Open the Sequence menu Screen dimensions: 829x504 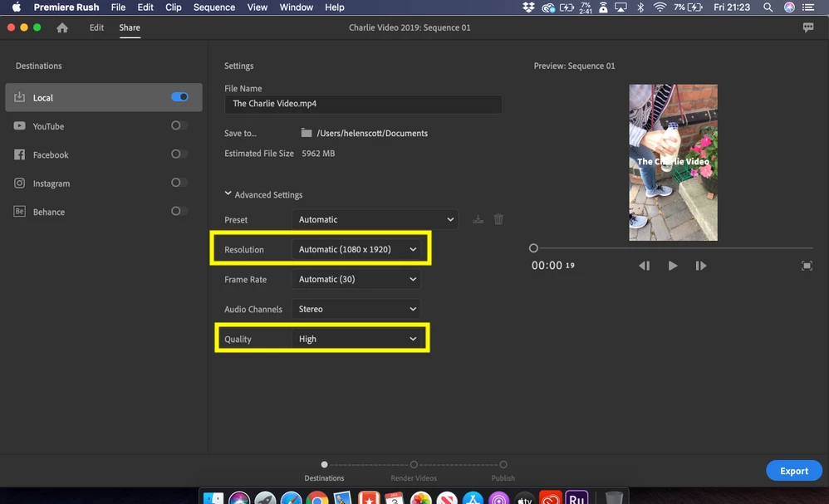(214, 7)
